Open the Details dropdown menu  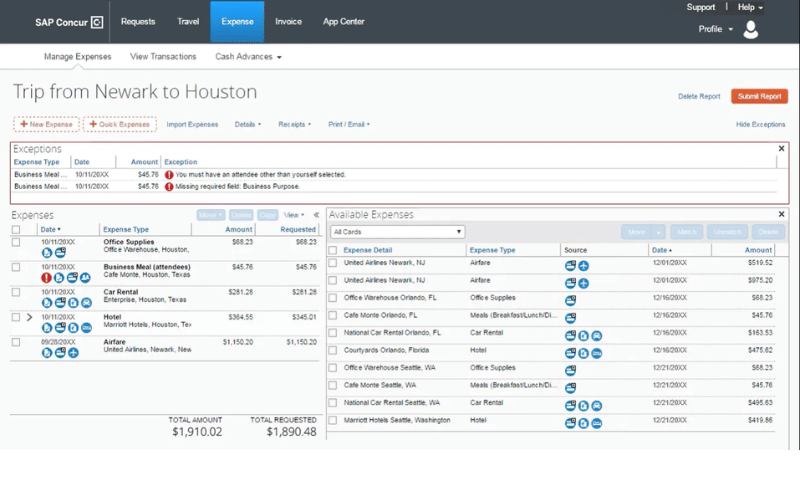point(247,125)
